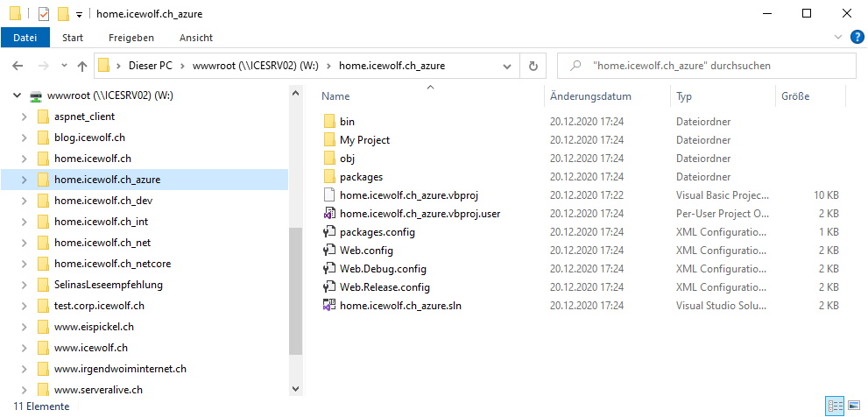
Task: Click the New Folder quick access icon
Action: click(x=63, y=14)
